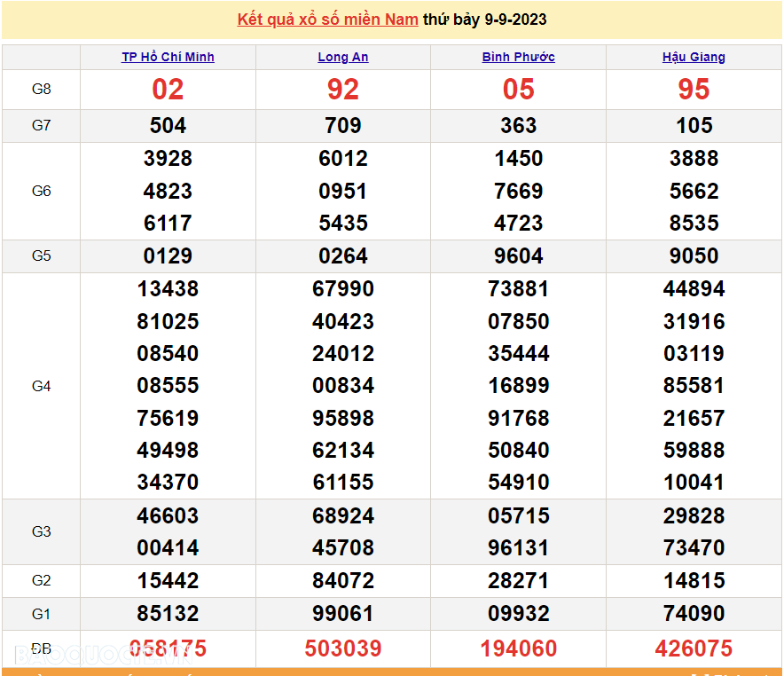Click G5 number 9050
The image size is (784, 676).
[694, 255]
